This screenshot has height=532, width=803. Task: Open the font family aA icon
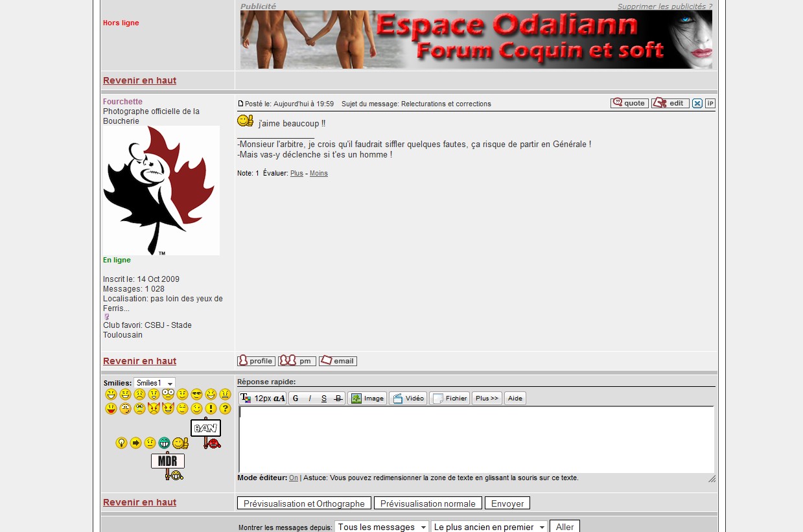point(279,399)
